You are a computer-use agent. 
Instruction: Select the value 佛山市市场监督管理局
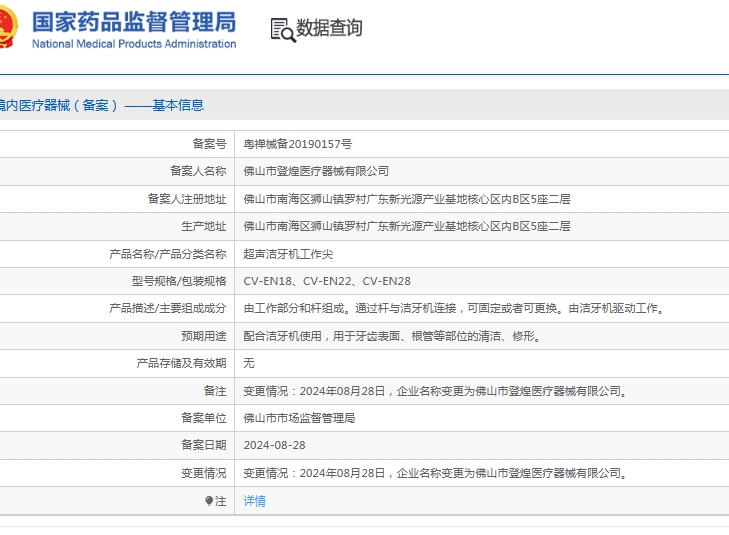point(299,418)
